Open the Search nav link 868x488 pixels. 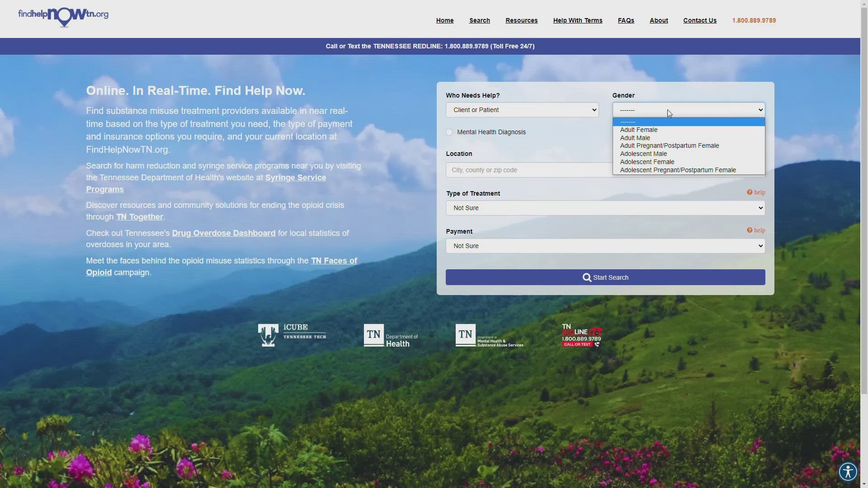pyautogui.click(x=480, y=20)
